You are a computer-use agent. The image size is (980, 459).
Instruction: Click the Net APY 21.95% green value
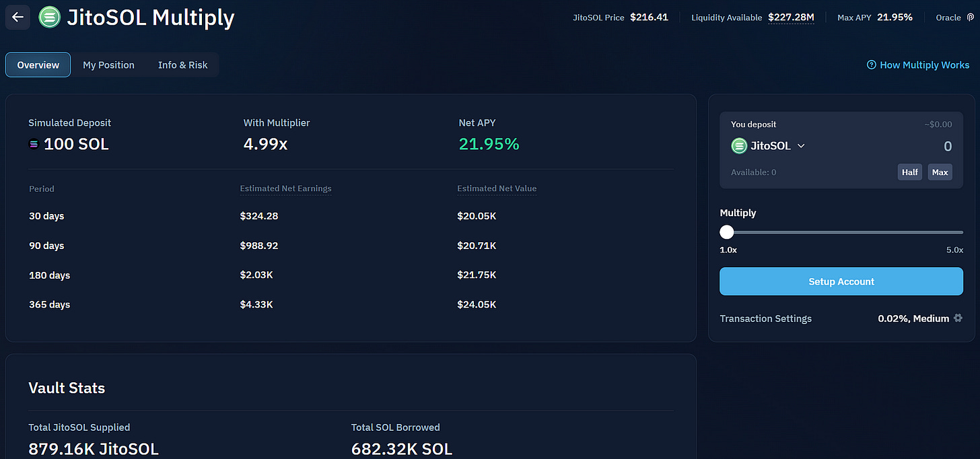(x=489, y=143)
